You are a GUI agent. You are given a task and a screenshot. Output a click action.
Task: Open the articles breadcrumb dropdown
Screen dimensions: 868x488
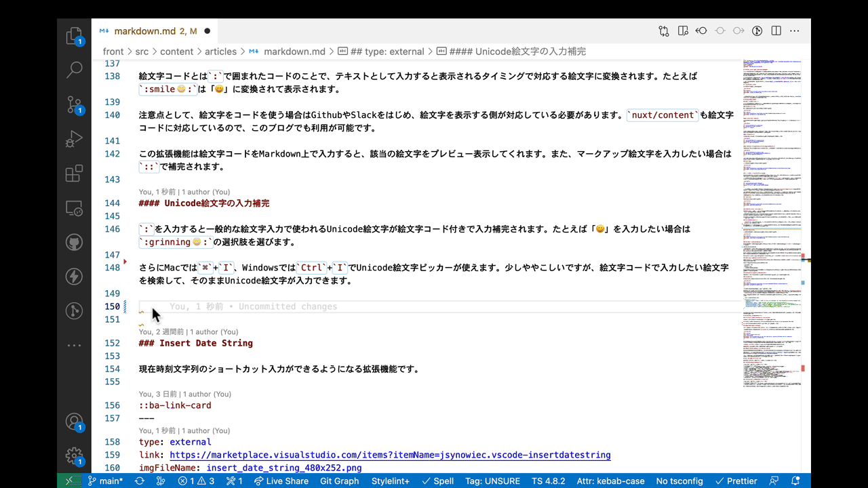coord(220,52)
